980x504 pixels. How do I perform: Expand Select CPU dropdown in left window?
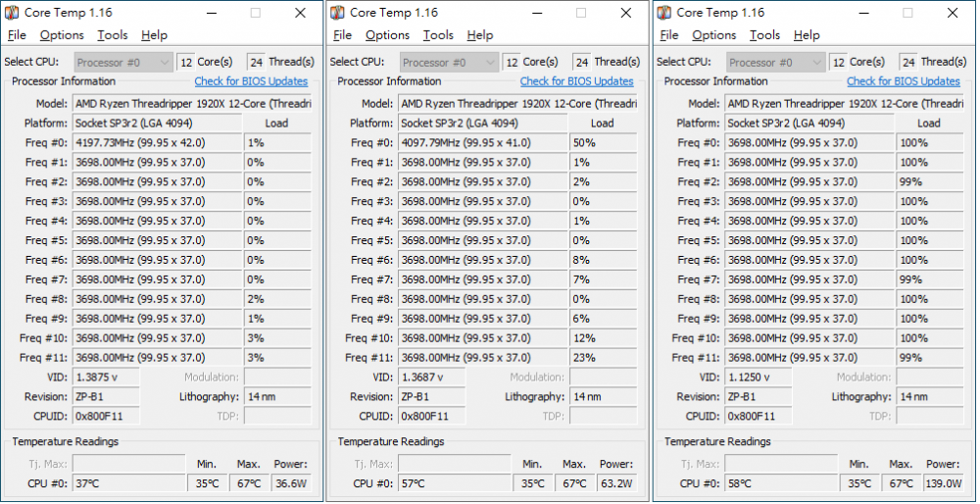tap(123, 62)
